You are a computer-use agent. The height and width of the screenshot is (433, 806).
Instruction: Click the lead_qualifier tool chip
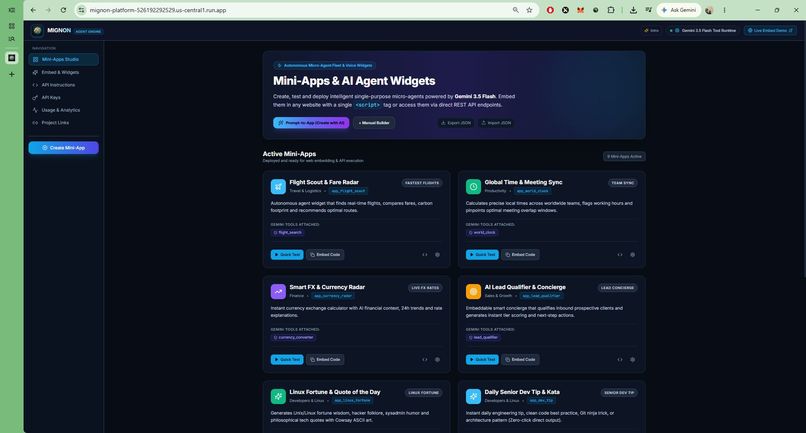pos(483,337)
